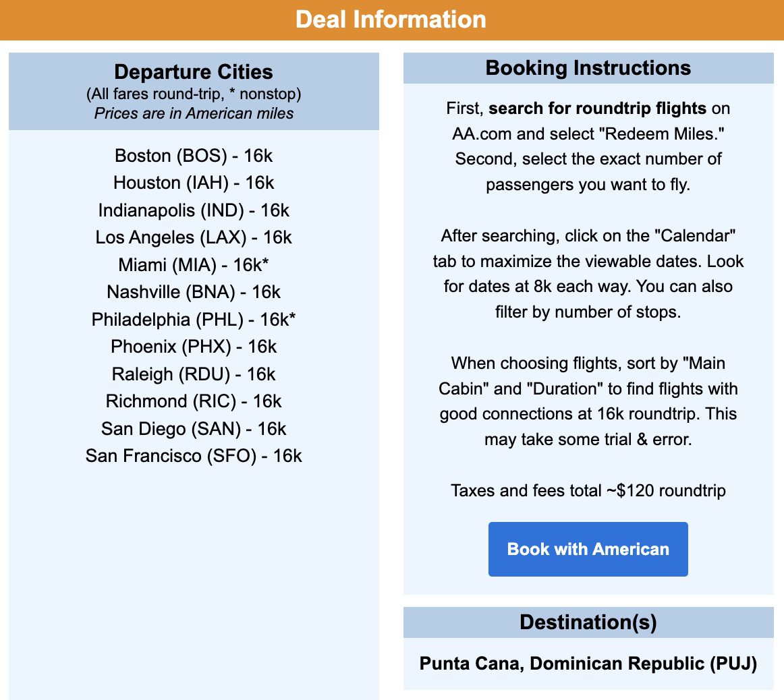
Task: Select Punta Cana, Dominican Republic (PUJ)
Action: coord(587,664)
